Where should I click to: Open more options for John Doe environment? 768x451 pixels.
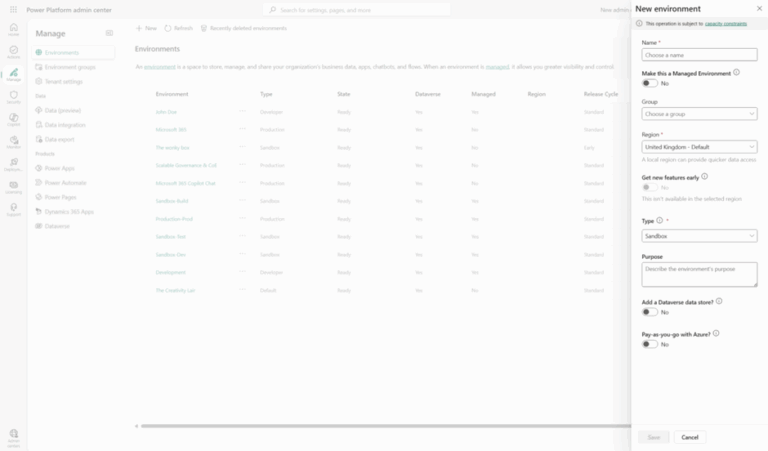click(x=242, y=111)
